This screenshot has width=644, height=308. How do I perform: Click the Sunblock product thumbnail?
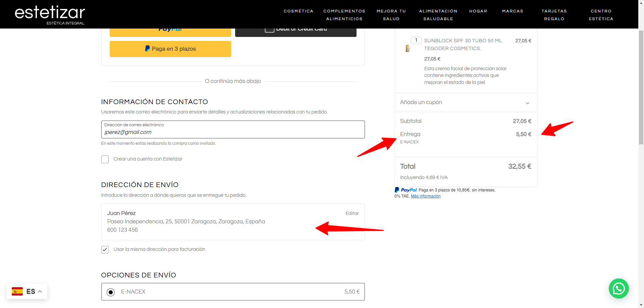[408, 48]
